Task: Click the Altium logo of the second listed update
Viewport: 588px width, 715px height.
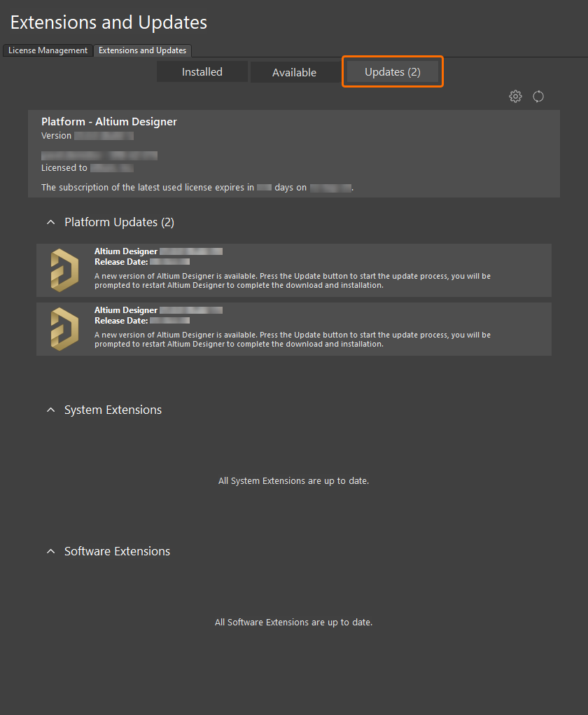Action: coord(64,329)
